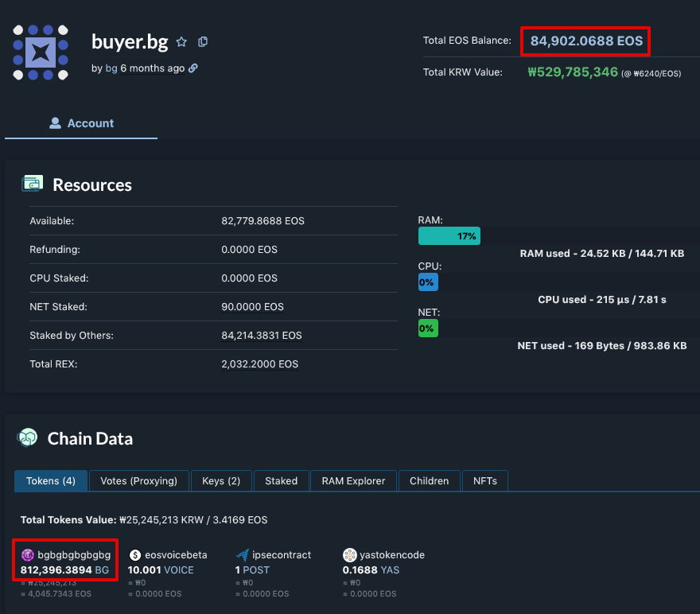Click the Chain Data icon
The width and height of the screenshot is (700, 614).
click(x=27, y=437)
